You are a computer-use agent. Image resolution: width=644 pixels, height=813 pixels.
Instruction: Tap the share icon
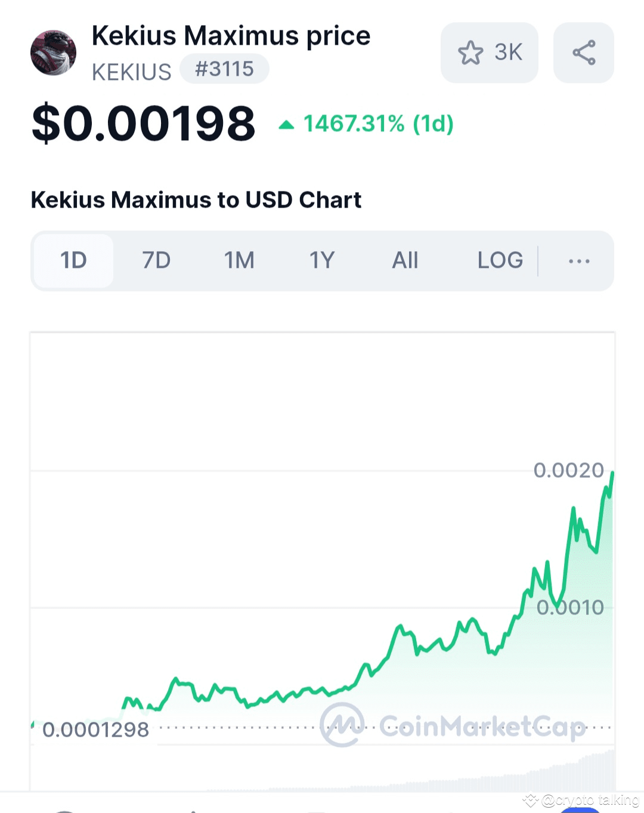click(583, 52)
